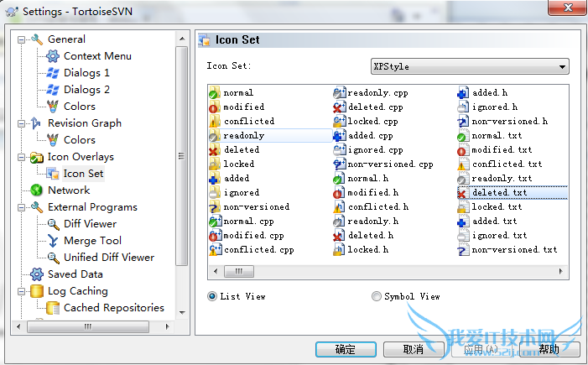The width and height of the screenshot is (588, 365).
Task: Click the gear icon next to Context Menu
Action: coord(53,56)
